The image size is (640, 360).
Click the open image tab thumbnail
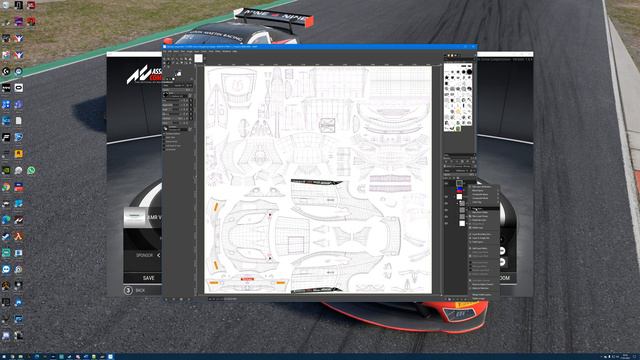coord(198,58)
